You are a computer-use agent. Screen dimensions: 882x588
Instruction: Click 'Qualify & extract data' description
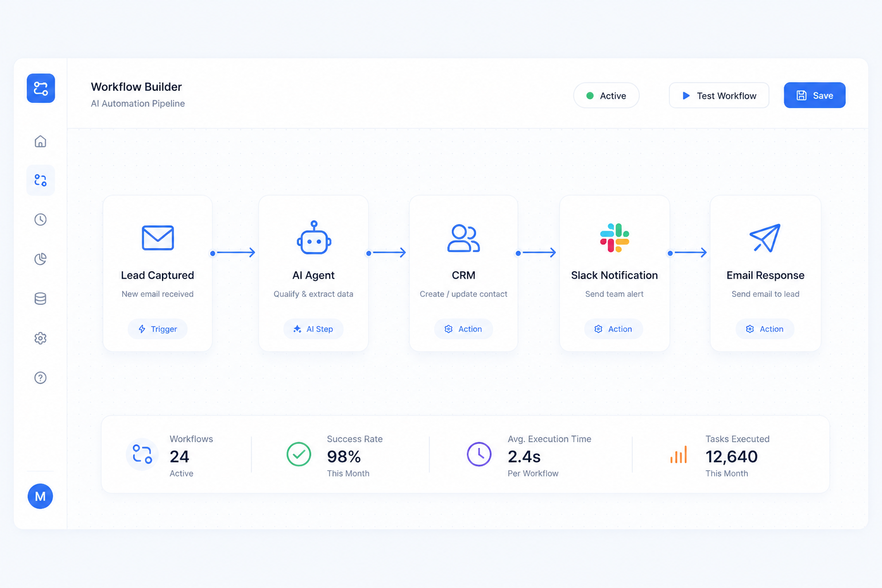pyautogui.click(x=314, y=294)
